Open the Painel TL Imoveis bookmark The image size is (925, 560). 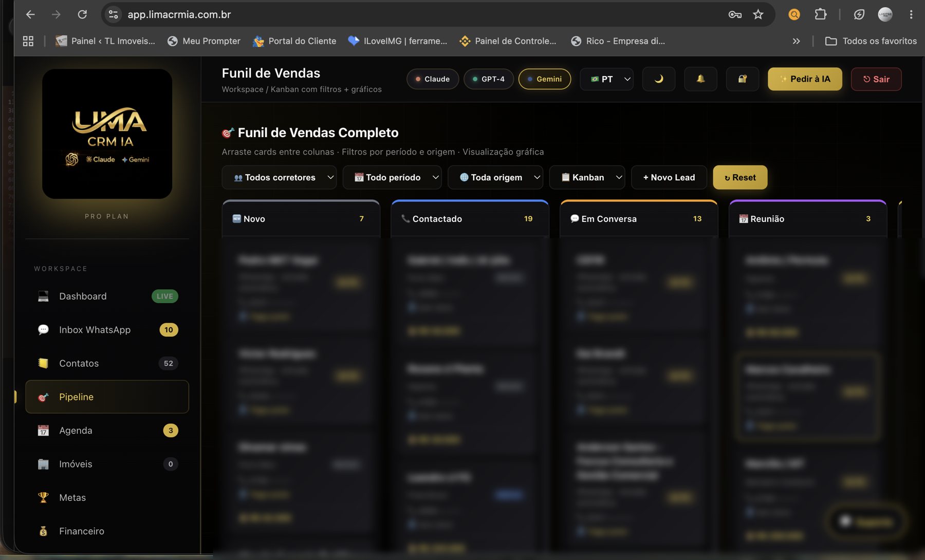tap(105, 41)
